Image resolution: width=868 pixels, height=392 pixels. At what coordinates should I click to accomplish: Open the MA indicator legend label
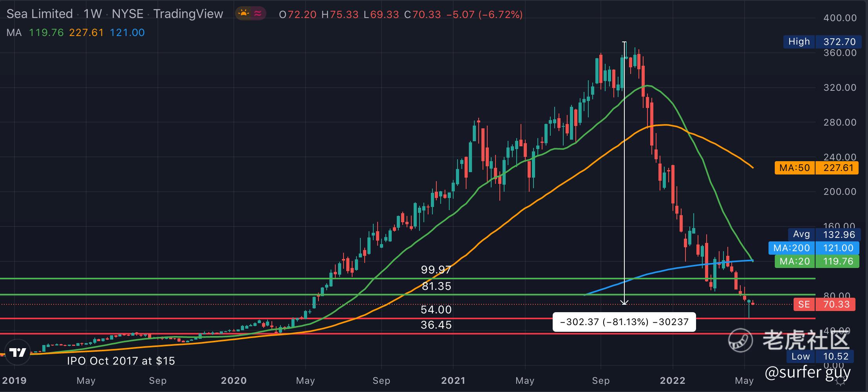(14, 32)
